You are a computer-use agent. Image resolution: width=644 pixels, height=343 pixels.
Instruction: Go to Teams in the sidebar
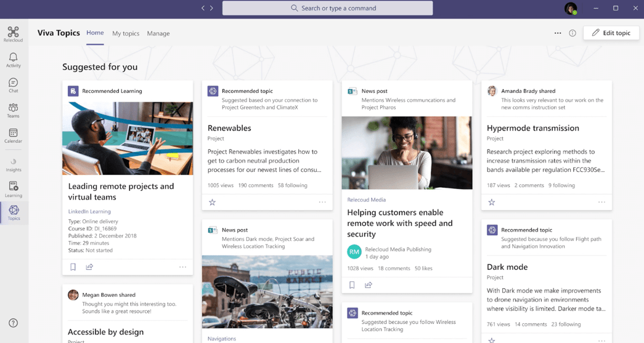click(13, 110)
